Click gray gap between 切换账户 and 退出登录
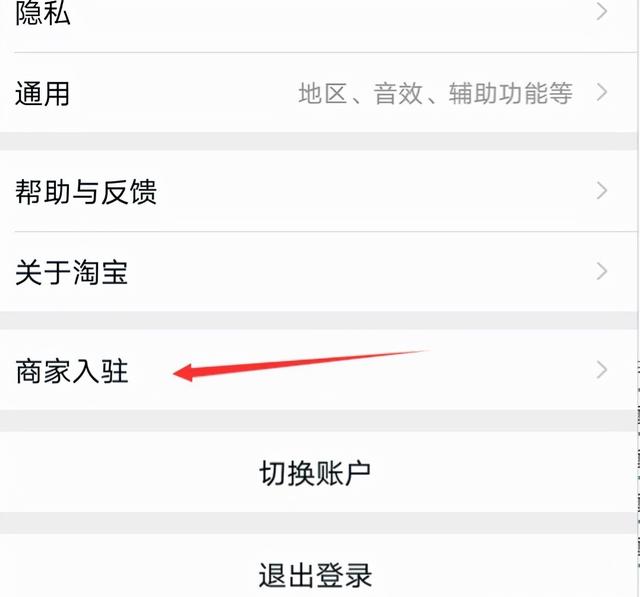Viewport: 640px width, 597px height. coord(318,523)
